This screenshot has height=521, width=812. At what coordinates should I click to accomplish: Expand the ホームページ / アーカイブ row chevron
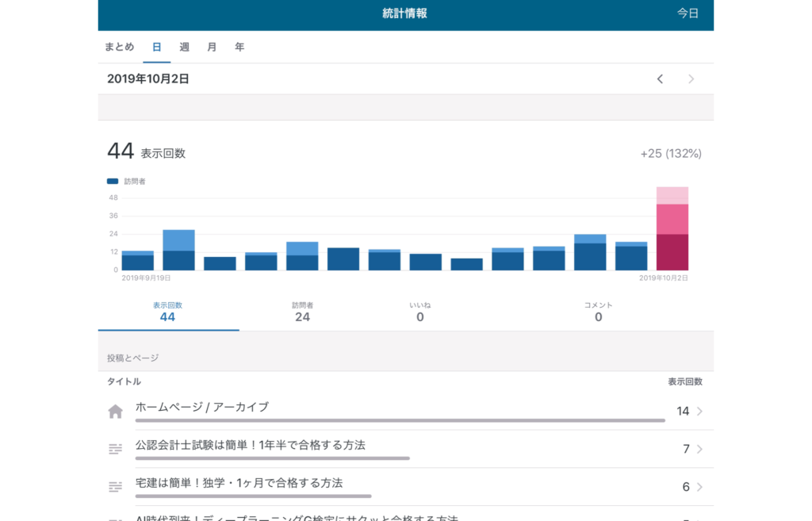click(699, 411)
